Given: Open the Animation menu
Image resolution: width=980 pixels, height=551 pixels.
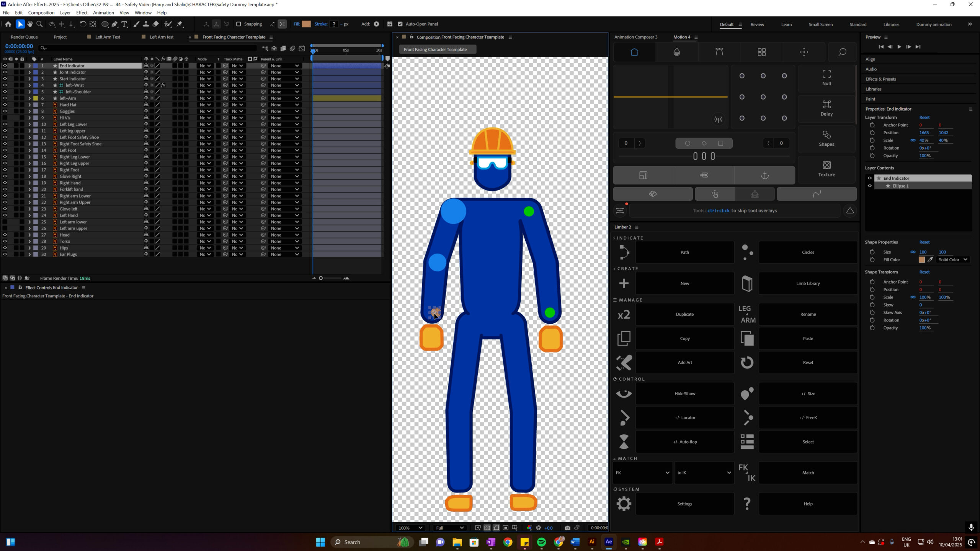Looking at the screenshot, I should 103,13.
